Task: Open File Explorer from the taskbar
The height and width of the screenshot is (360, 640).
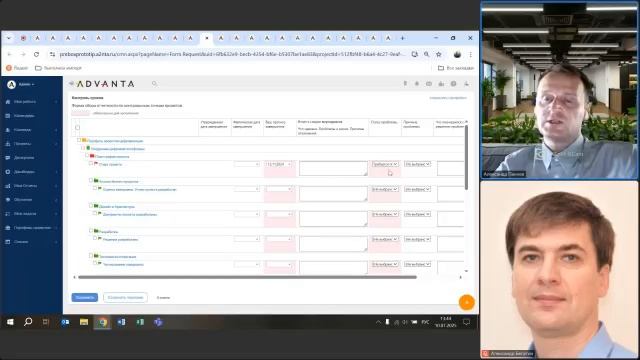Action: pos(84,322)
